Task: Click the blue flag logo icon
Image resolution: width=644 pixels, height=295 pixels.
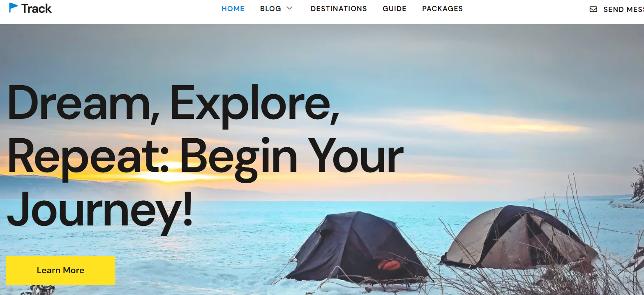Action: click(x=14, y=8)
